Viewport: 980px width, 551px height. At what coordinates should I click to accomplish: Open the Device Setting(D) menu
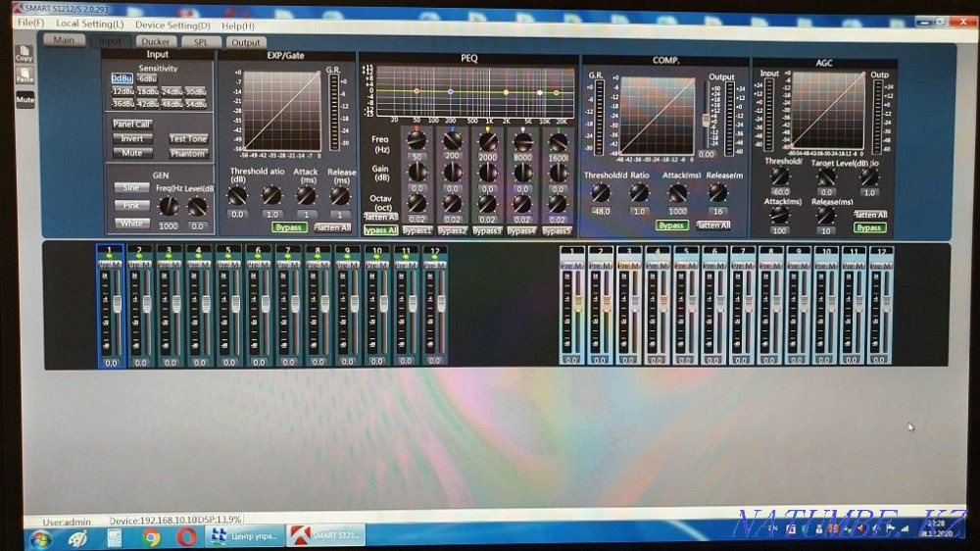pos(172,24)
